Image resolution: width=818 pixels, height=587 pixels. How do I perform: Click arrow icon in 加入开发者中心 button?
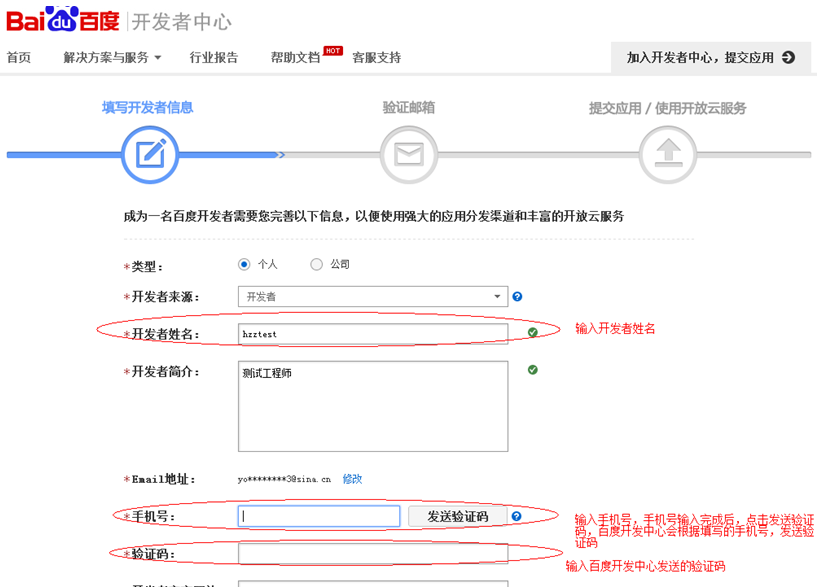(788, 58)
